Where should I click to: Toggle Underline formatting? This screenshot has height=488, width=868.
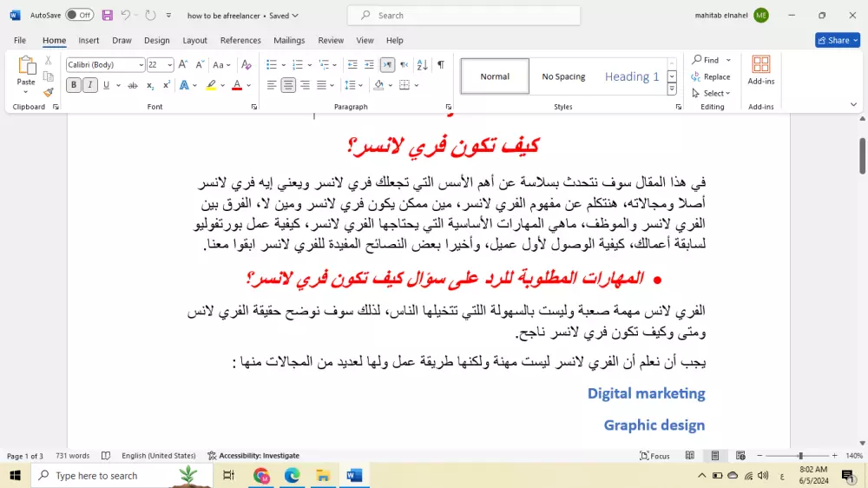tap(106, 85)
